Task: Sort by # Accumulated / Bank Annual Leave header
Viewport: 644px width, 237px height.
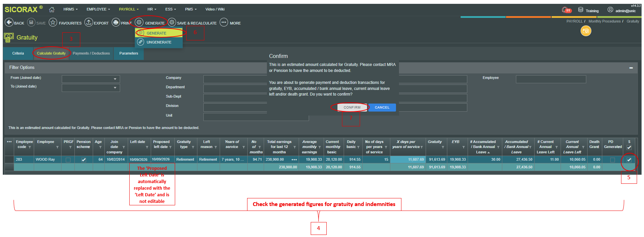Action: point(483,147)
